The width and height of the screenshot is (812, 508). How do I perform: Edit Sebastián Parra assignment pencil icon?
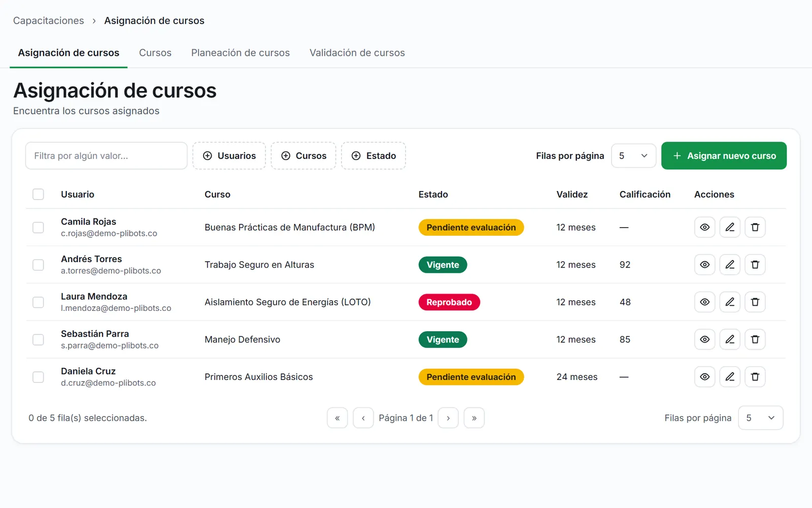730,339
